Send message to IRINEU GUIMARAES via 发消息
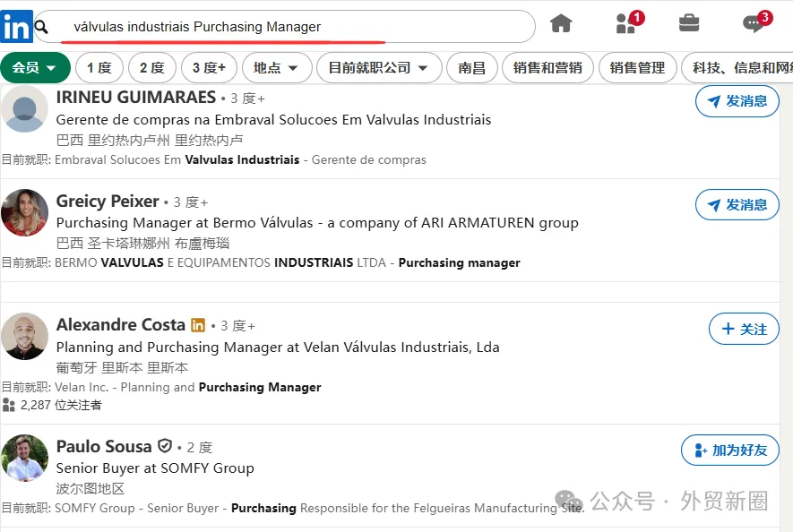This screenshot has height=532, width=793. (x=737, y=101)
